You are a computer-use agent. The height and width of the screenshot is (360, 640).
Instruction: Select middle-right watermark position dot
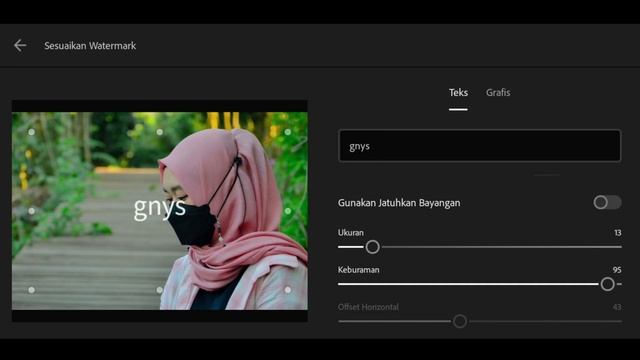pyautogui.click(x=288, y=211)
